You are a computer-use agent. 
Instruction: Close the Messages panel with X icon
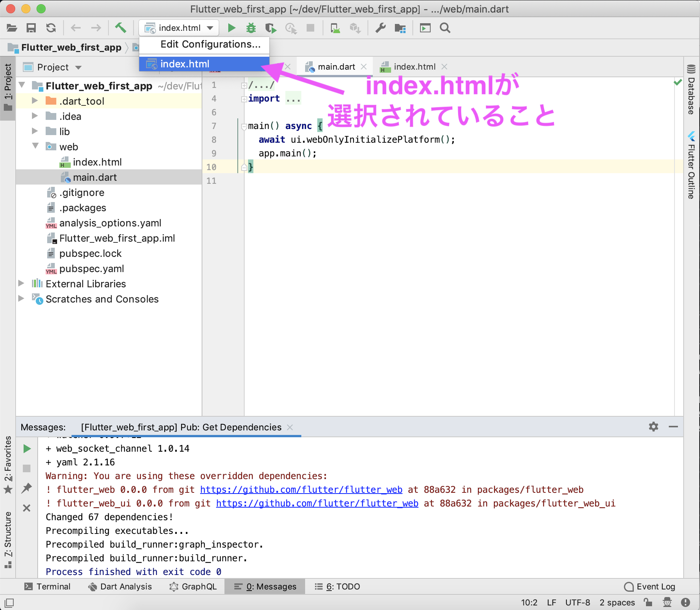[x=27, y=508]
